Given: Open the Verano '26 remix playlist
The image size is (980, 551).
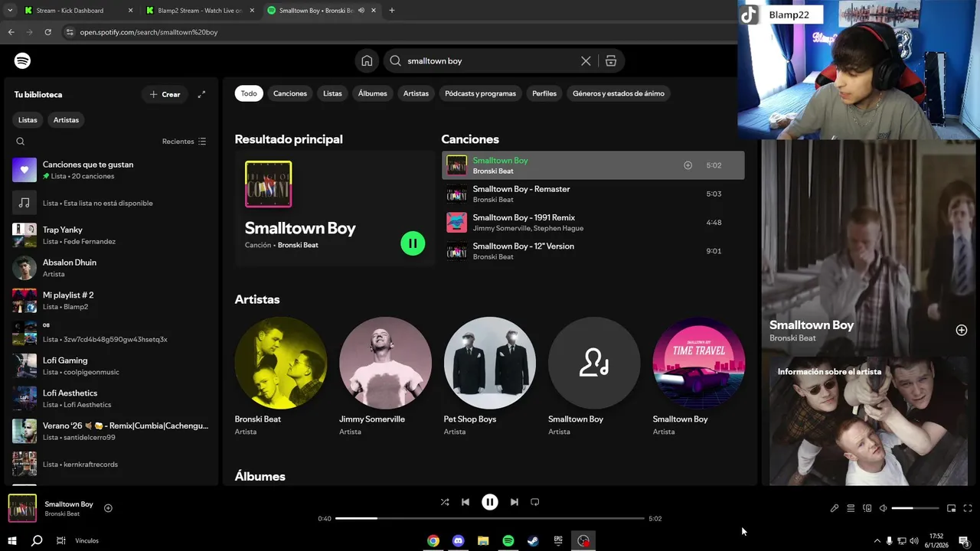Looking at the screenshot, I should click(111, 431).
